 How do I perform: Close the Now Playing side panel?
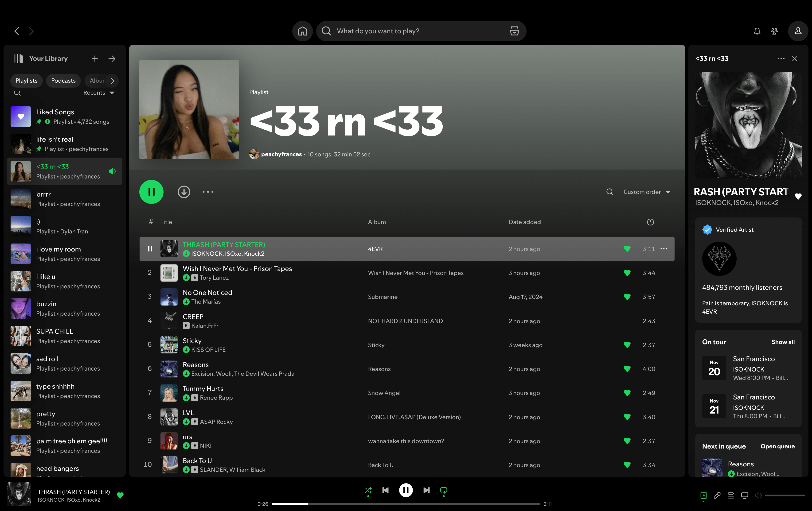[x=795, y=59]
